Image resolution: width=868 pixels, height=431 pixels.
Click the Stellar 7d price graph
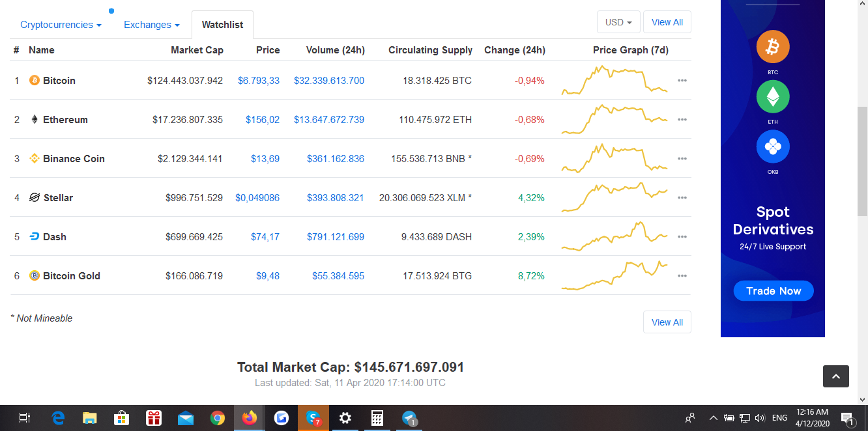coord(615,198)
